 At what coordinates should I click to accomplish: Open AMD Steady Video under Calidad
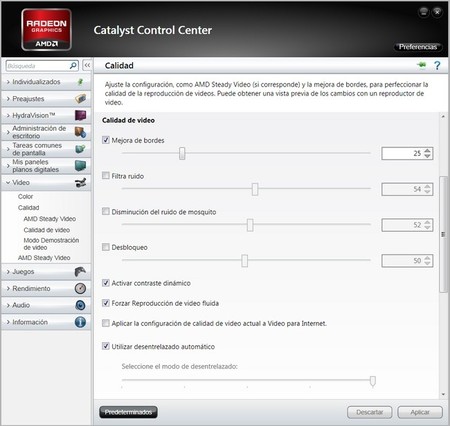click(50, 219)
